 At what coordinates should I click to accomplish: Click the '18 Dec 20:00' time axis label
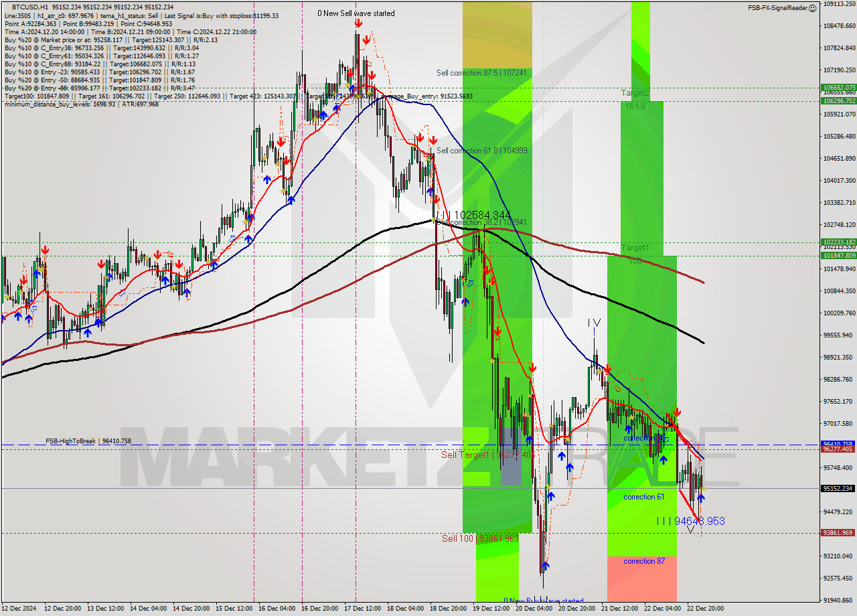point(449,609)
